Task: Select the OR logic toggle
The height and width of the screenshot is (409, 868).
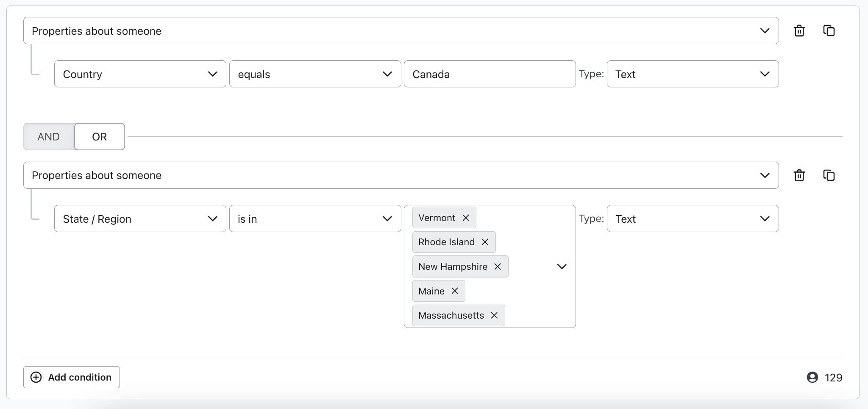Action: 99,137
